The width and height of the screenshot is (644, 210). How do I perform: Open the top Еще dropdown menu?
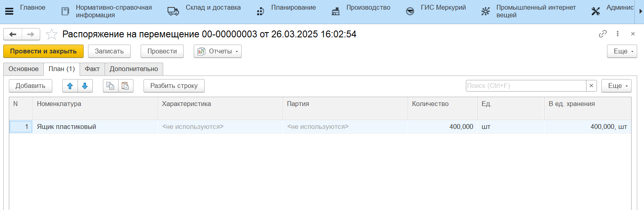622,51
